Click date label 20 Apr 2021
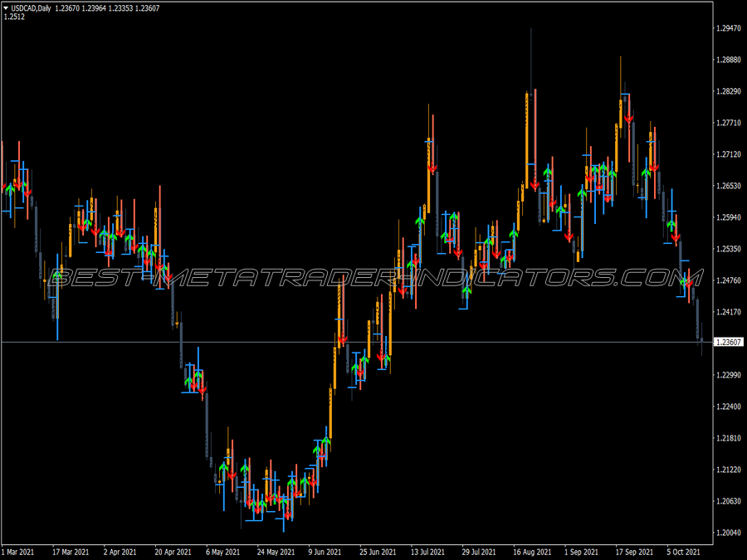Viewport: 747px width, 560px height. pyautogui.click(x=173, y=553)
